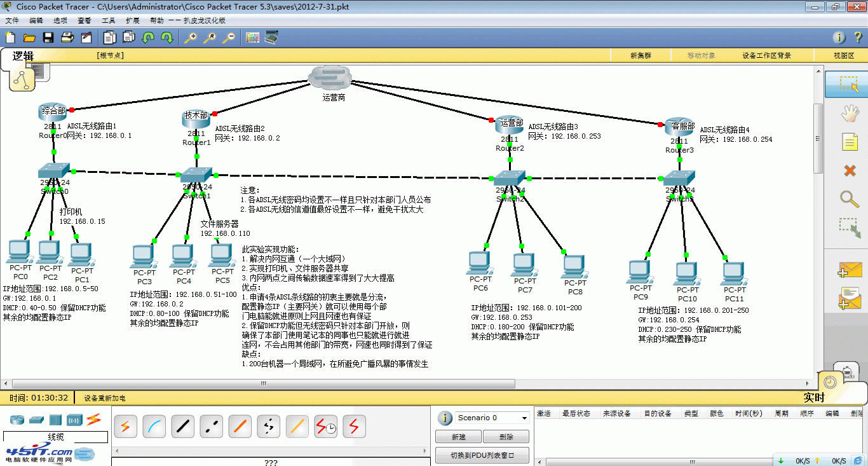Viewport: 868px width, 466px height.
Task: Open the 选项 menu
Action: pyautogui.click(x=60, y=20)
